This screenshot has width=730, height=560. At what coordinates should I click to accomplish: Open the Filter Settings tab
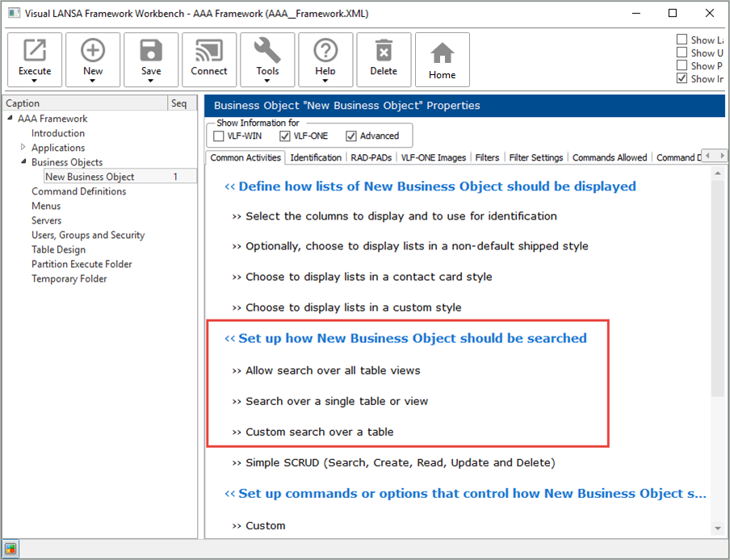click(x=535, y=157)
